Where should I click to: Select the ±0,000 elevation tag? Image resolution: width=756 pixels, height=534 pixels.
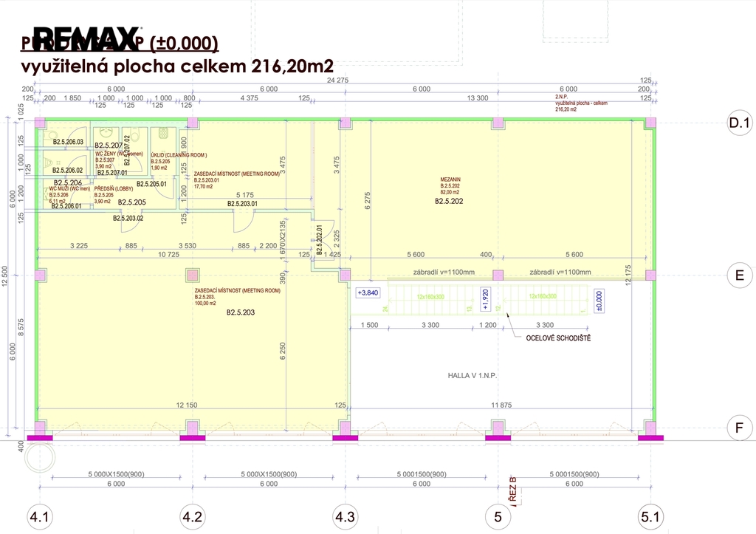click(x=598, y=299)
